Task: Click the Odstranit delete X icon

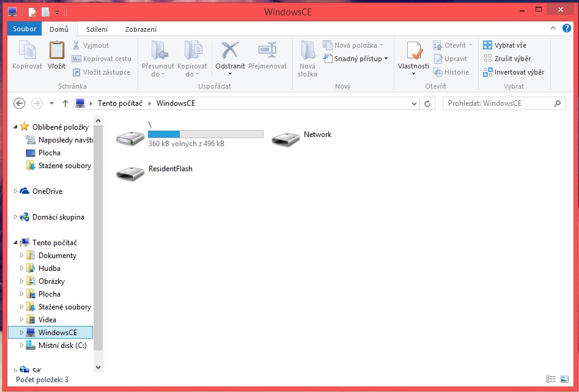Action: pos(230,50)
